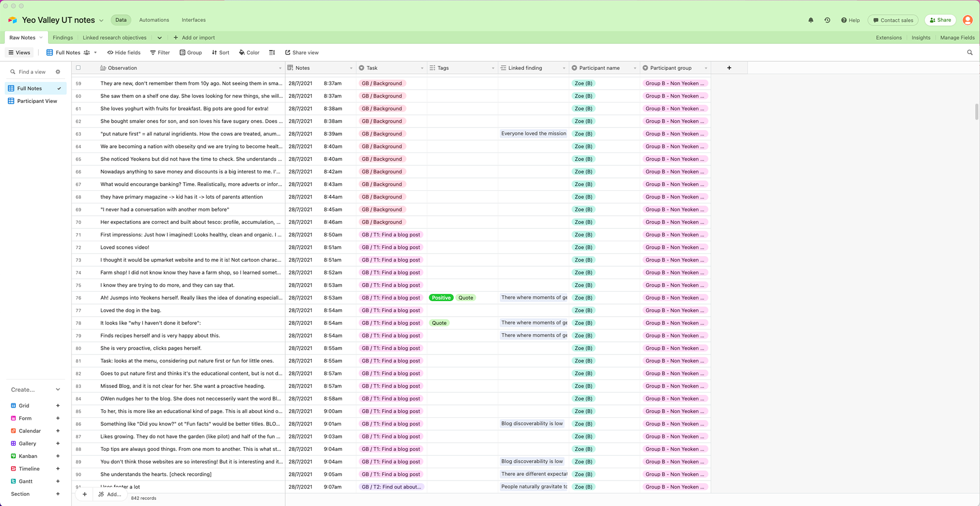Click GB / T2: Find out about task cell
The height and width of the screenshot is (506, 980).
point(391,487)
